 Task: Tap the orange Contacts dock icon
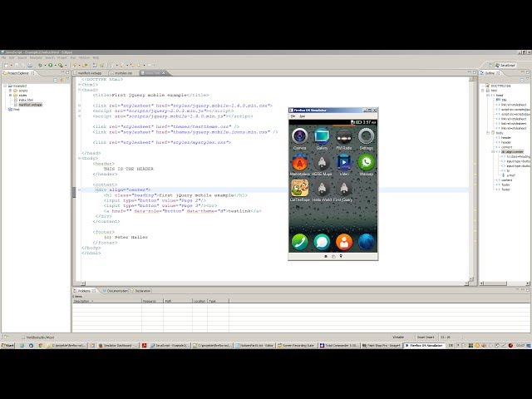pyautogui.click(x=343, y=242)
